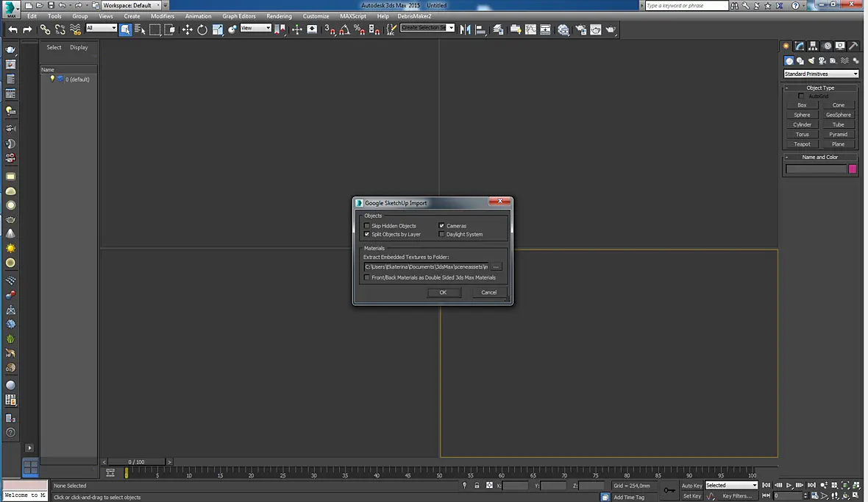Screen dimensions: 868x502
Task: Click the Play Animation button
Action: coord(789,485)
